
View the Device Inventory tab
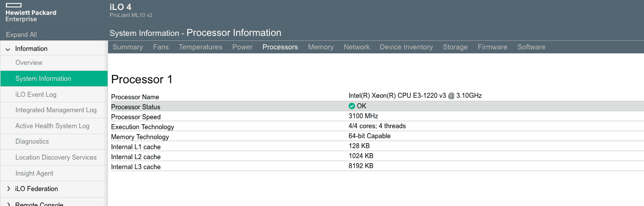(x=406, y=47)
